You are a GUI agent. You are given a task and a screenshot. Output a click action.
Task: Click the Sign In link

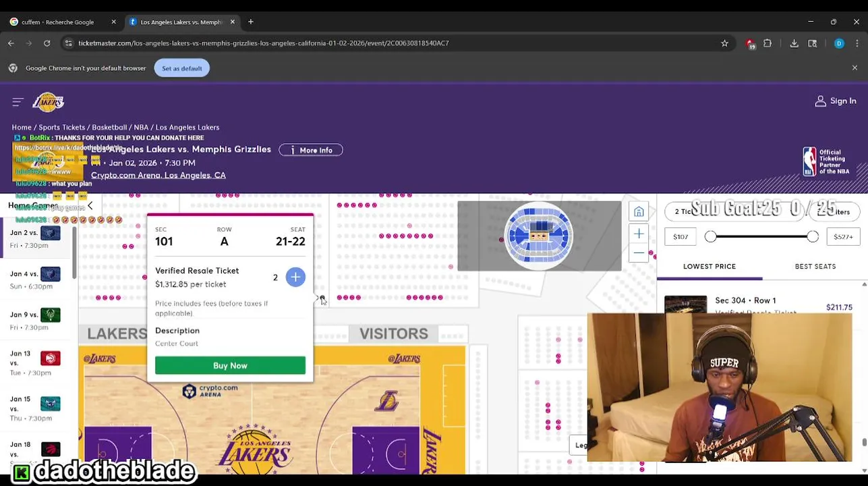pyautogui.click(x=843, y=101)
